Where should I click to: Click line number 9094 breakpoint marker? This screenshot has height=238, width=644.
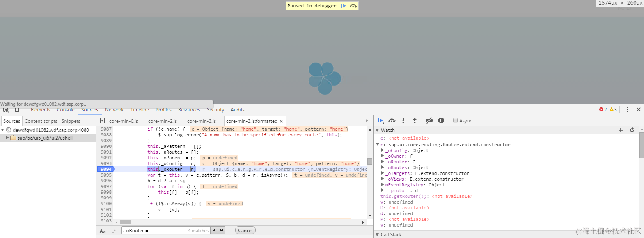pos(105,169)
